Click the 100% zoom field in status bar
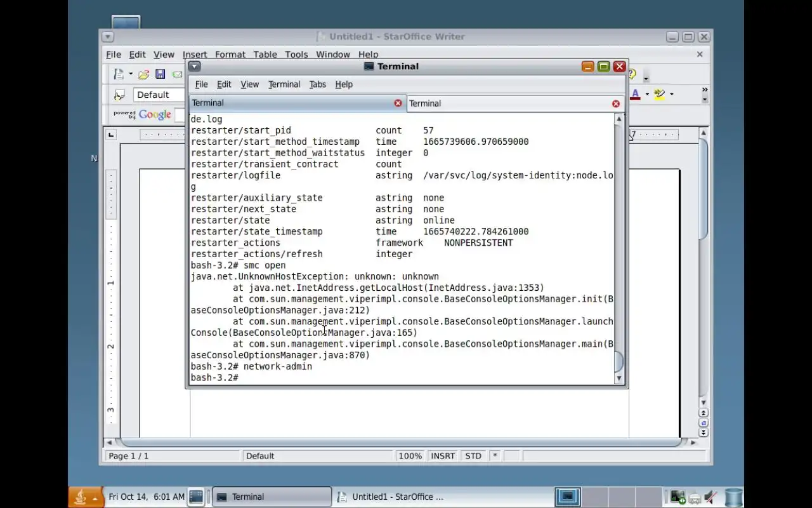The height and width of the screenshot is (508, 812). 410,456
